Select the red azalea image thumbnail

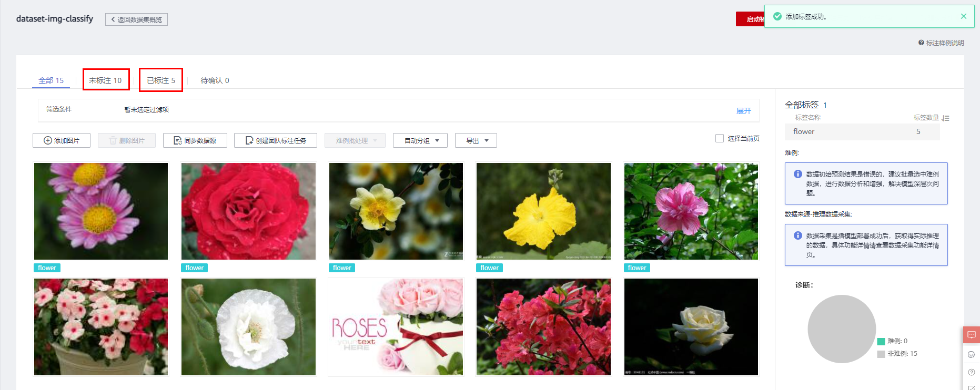(543, 327)
